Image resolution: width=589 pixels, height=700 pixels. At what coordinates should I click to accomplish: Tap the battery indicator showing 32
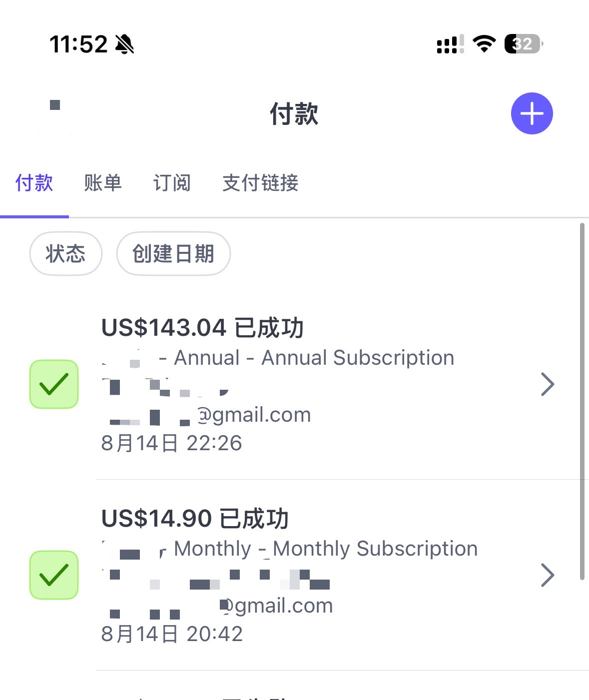point(524,44)
